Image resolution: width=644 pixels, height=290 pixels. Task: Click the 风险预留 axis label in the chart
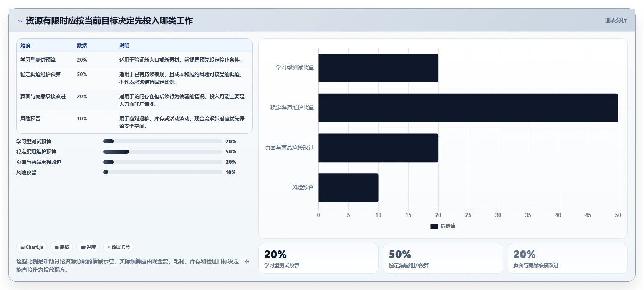[x=303, y=187]
